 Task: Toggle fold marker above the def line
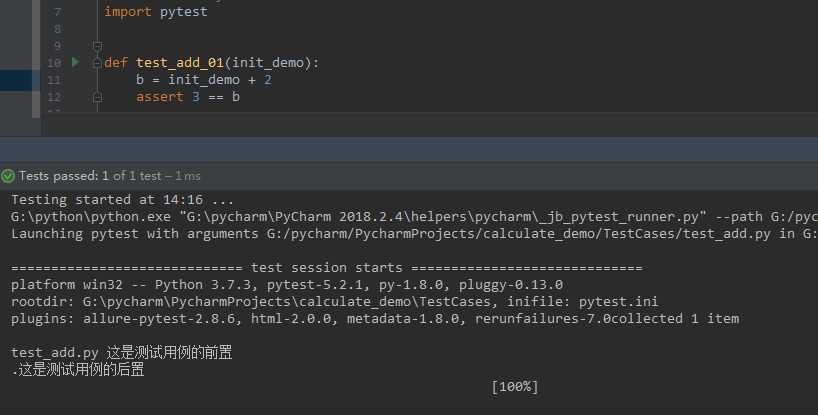(97, 46)
